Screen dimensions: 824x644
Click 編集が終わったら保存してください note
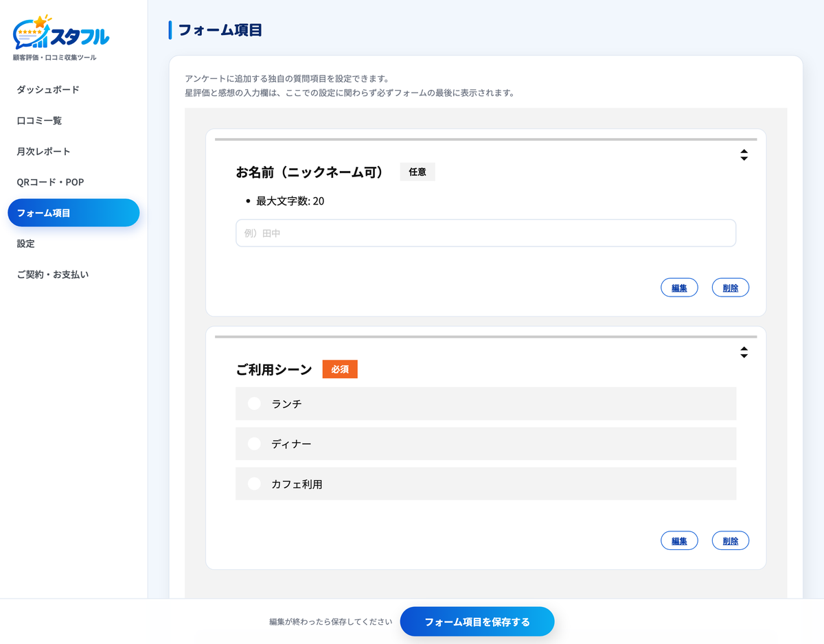pos(331,622)
